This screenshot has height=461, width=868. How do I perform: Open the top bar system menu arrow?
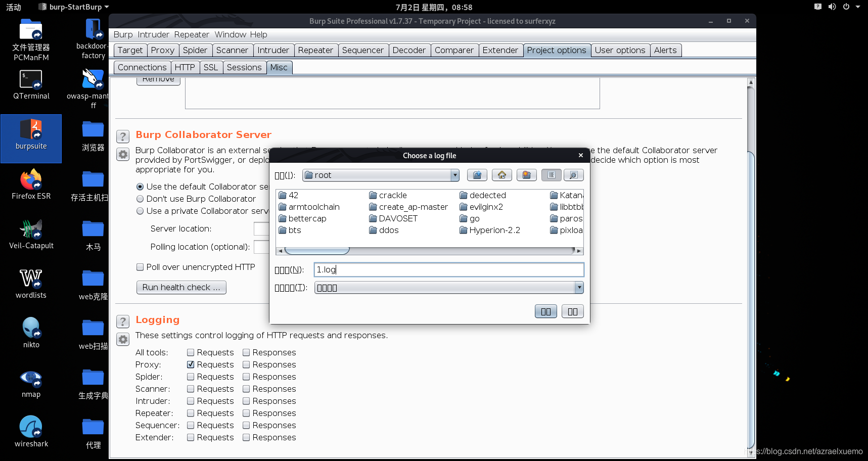click(858, 7)
